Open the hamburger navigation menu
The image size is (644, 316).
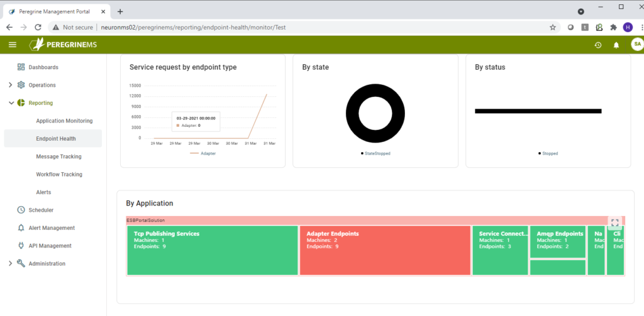13,45
